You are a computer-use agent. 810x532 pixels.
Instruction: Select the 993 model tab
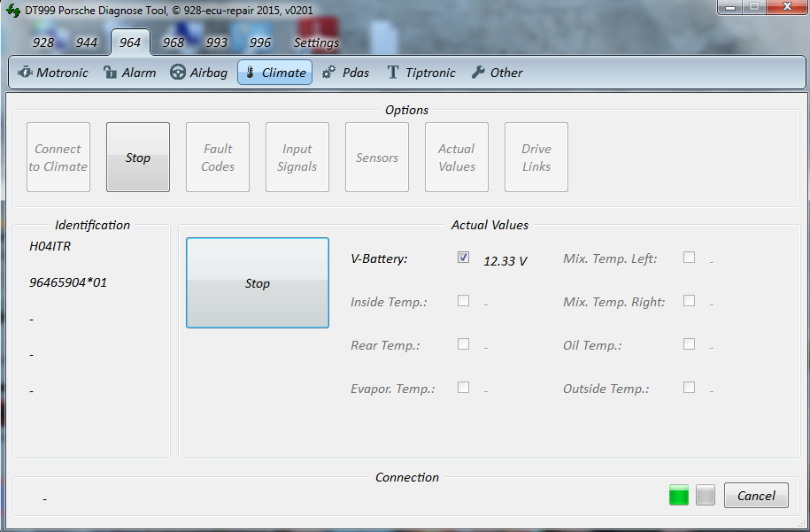coord(217,42)
